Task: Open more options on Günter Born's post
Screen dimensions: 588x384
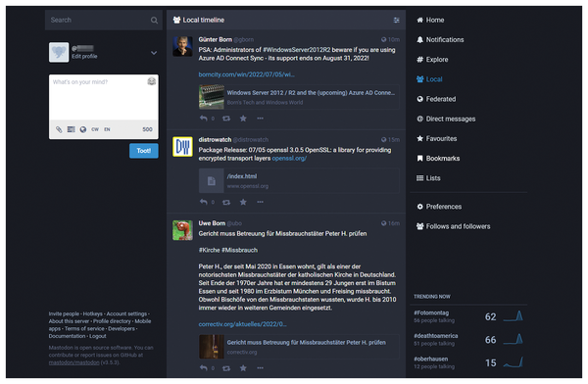Action: (x=260, y=119)
